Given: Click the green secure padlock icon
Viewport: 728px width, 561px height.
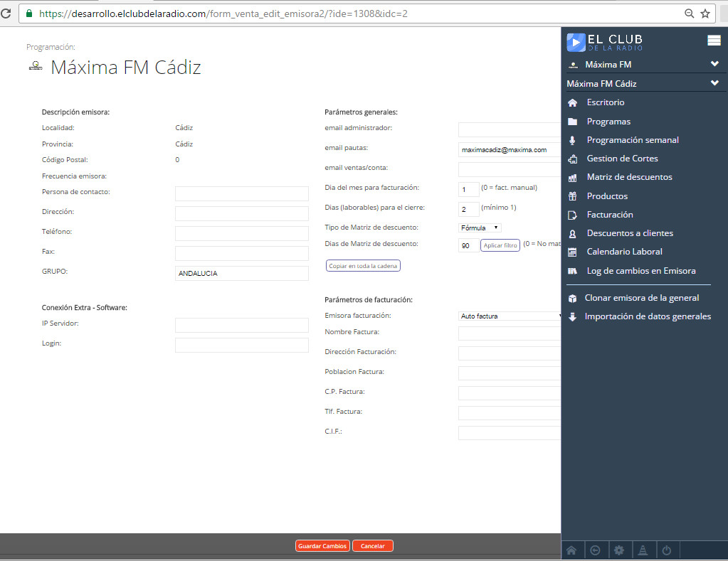Looking at the screenshot, I should tap(28, 14).
